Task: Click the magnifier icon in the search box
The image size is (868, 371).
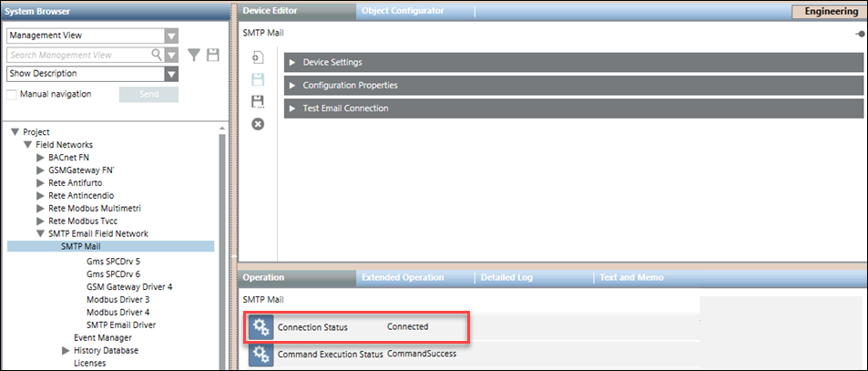Action: (156, 56)
